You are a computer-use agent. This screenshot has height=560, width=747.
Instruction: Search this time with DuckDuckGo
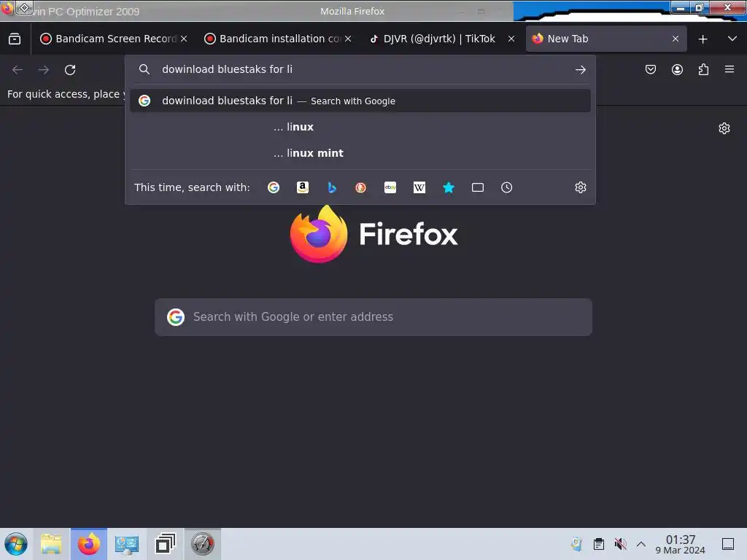coord(360,187)
